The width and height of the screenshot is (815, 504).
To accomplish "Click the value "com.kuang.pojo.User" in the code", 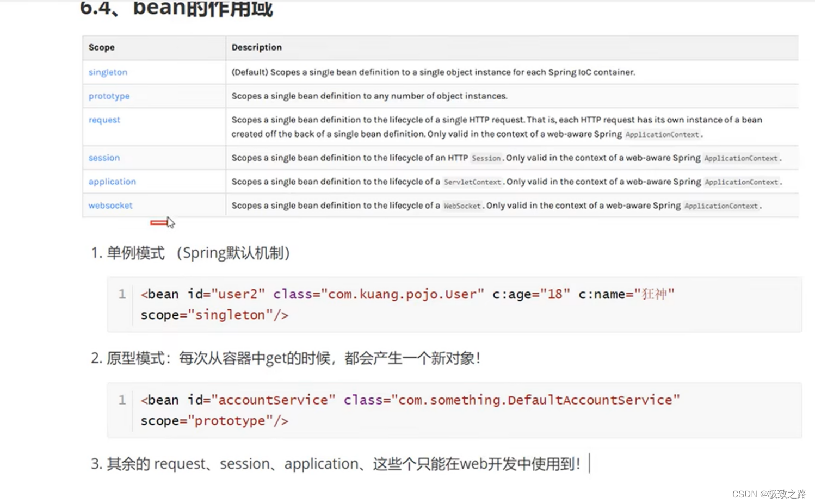I will tap(403, 294).
